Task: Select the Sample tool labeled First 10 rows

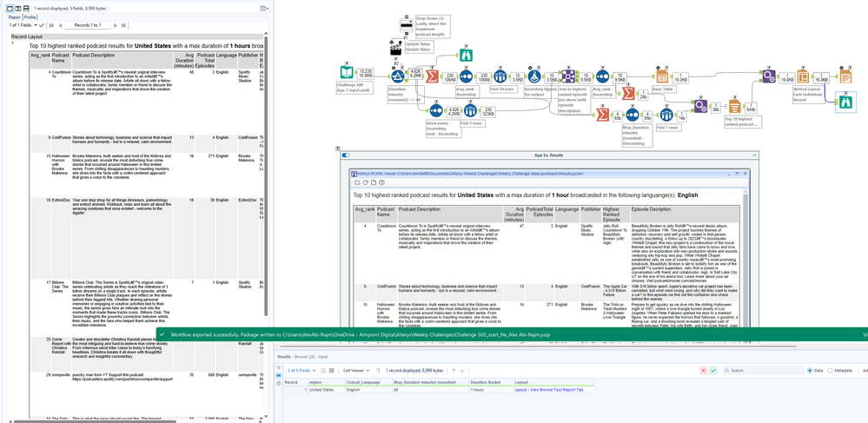Action: point(500,76)
